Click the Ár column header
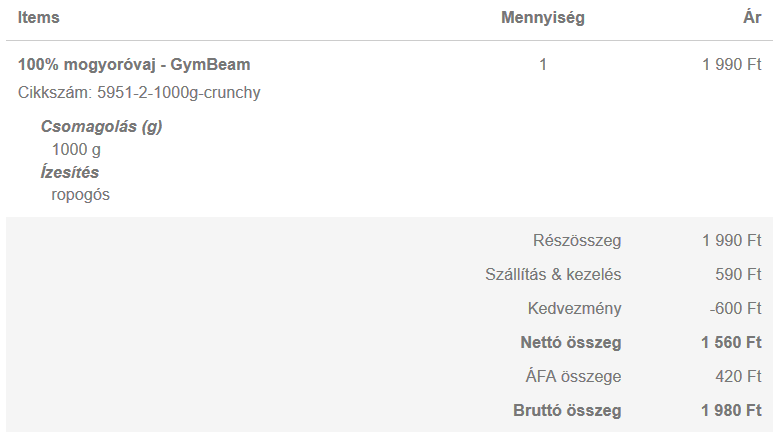This screenshot has height=435, width=774. click(x=752, y=18)
